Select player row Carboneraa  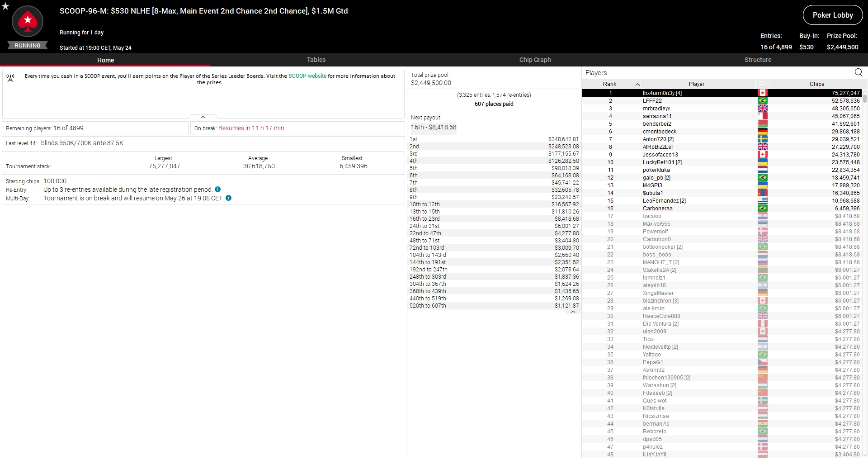[x=722, y=209]
